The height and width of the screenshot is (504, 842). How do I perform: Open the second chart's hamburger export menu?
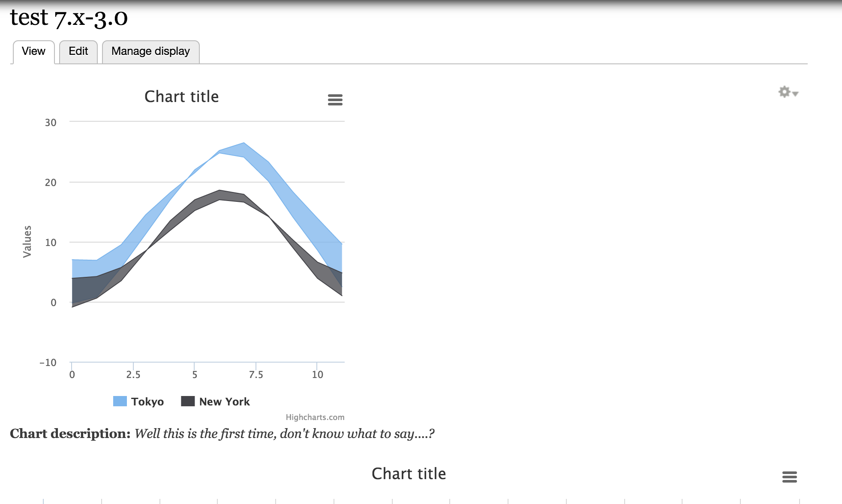pyautogui.click(x=789, y=477)
